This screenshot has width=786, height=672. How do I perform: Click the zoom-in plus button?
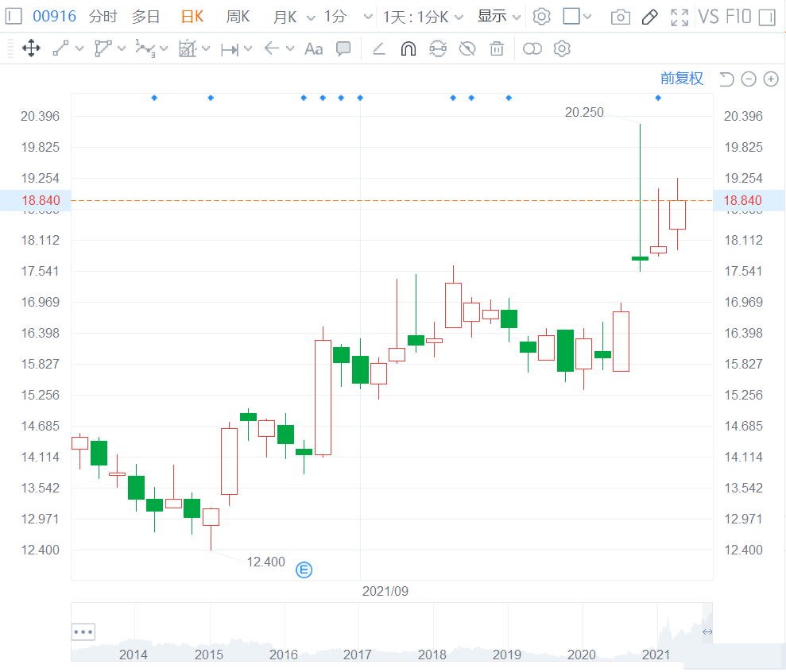pos(771,79)
